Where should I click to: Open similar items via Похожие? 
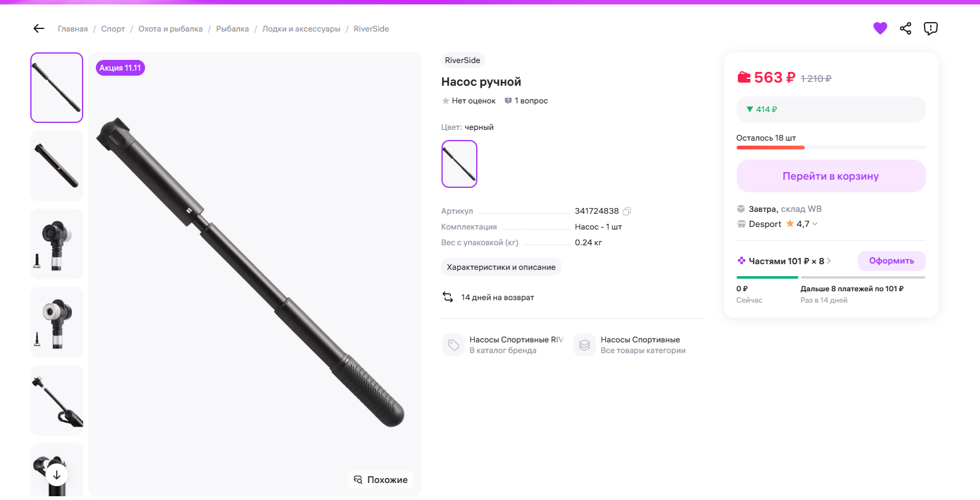tap(380, 480)
